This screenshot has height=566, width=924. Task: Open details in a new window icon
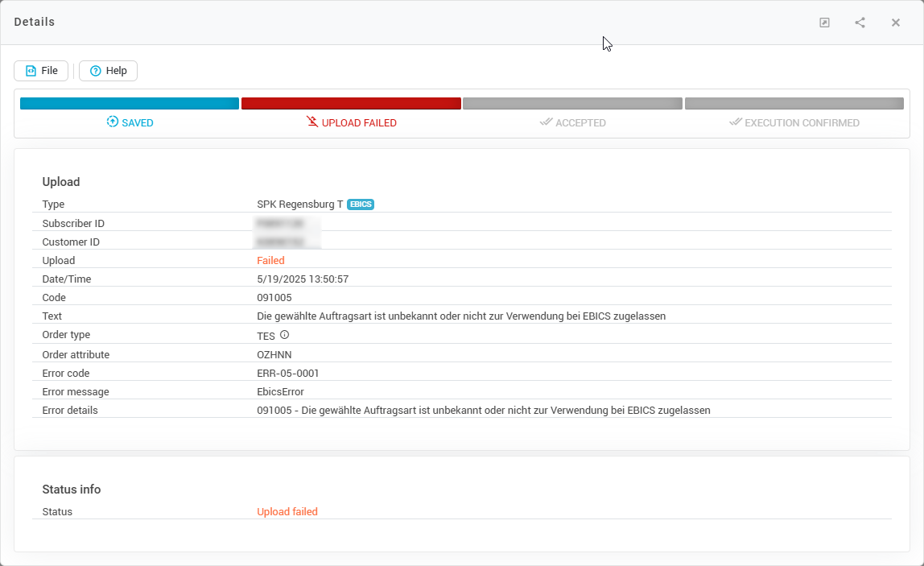(824, 23)
